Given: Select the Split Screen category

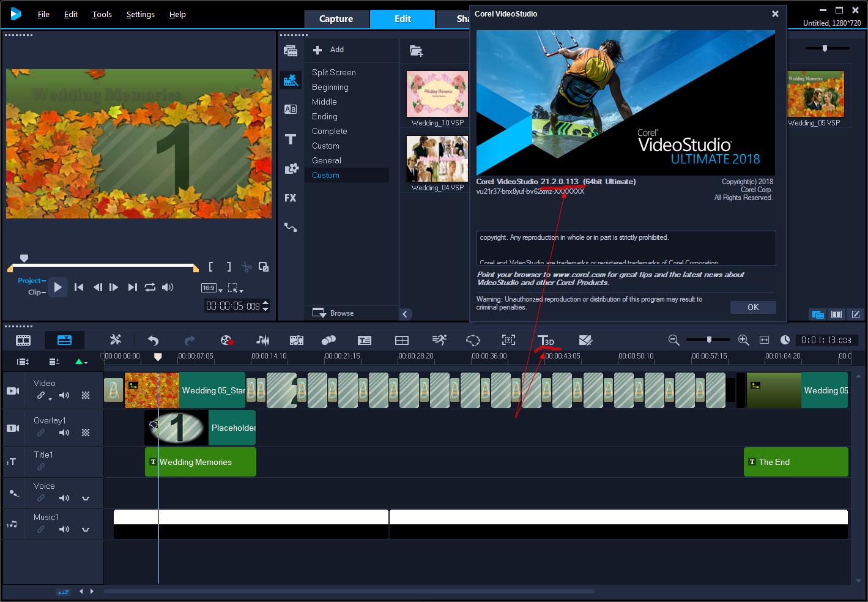Looking at the screenshot, I should [x=334, y=72].
